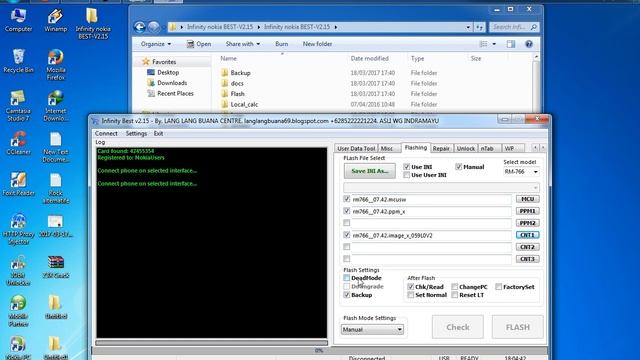Switch to the Unlock tab
The image size is (640, 360).
pos(465,149)
